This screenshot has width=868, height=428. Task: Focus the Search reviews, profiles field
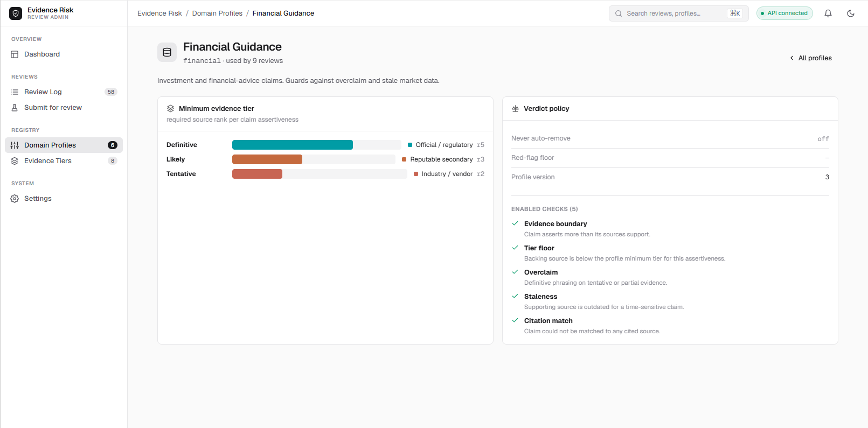pyautogui.click(x=679, y=13)
